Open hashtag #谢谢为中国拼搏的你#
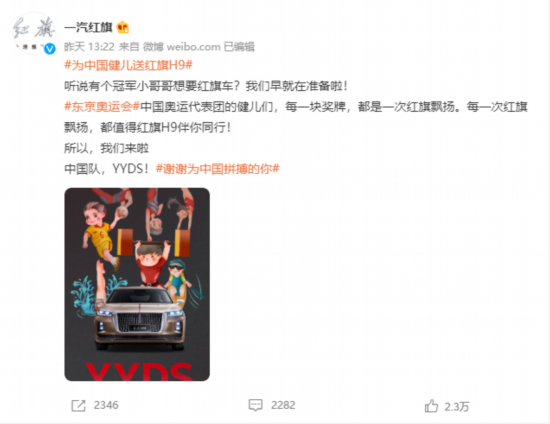Image resolution: width=550 pixels, height=424 pixels. click(217, 169)
